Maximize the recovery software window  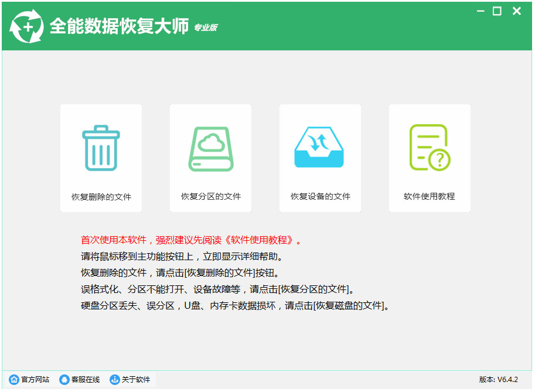coord(497,11)
